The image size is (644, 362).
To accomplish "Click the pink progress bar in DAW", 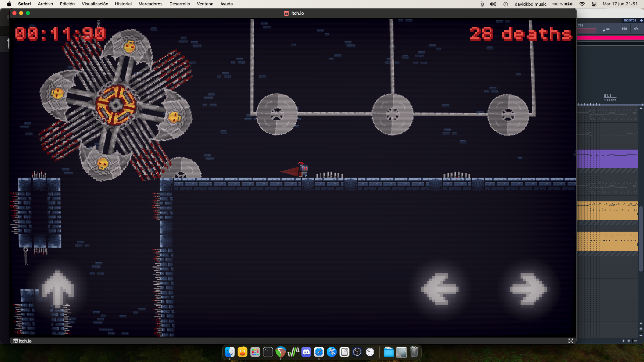I will pyautogui.click(x=610, y=38).
